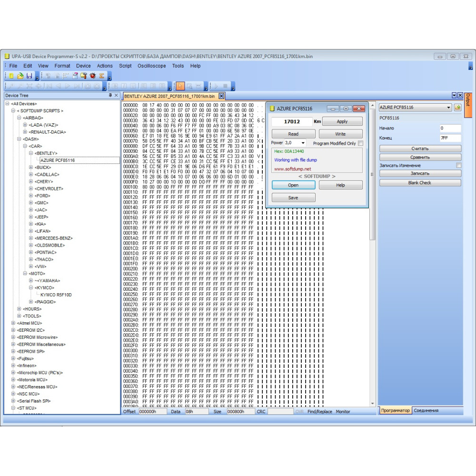
Task: Open the AZURE PCF85116 device combo box
Action: (x=415, y=107)
